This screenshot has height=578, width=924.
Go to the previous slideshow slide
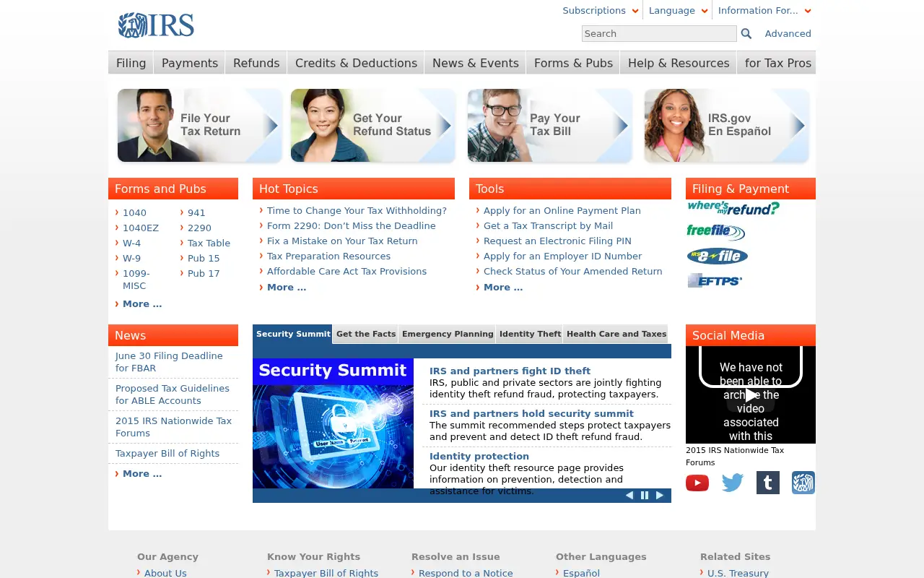coord(629,496)
